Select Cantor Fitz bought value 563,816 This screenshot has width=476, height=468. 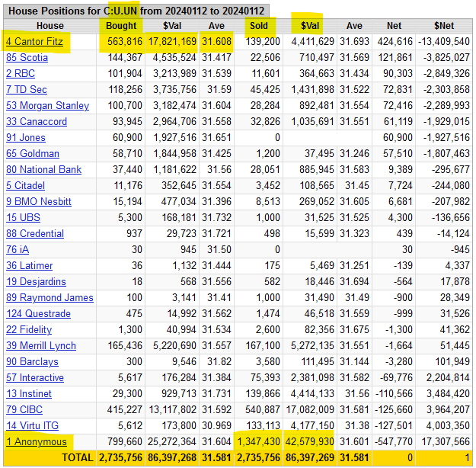[x=124, y=42]
